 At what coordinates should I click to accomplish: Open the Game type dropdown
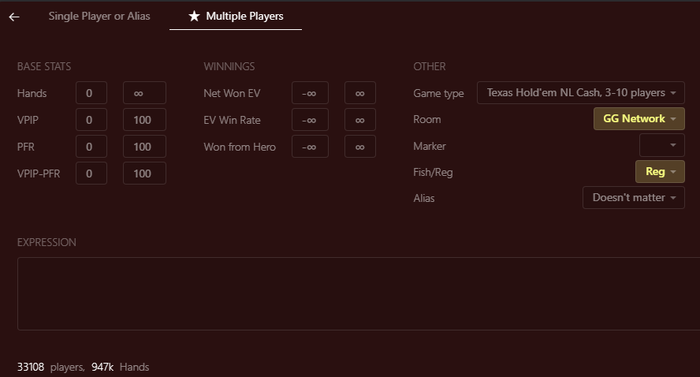(581, 93)
